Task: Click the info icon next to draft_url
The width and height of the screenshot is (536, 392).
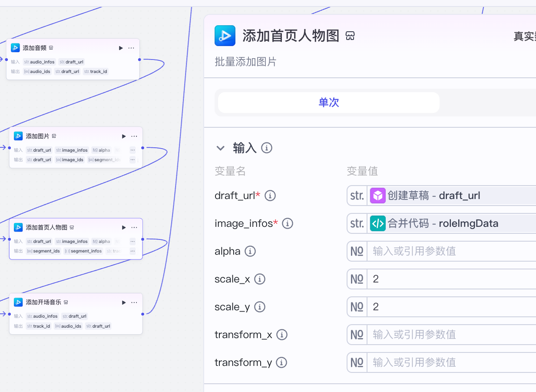Action: [270, 196]
